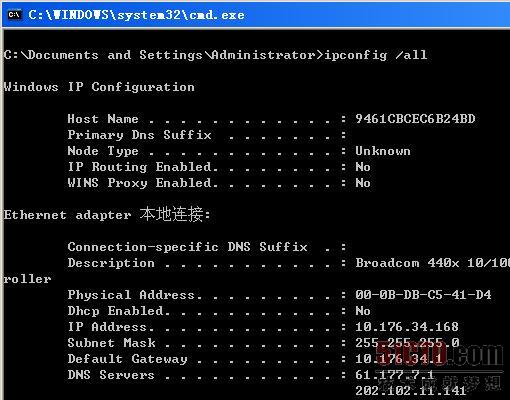
Task: Click the subnet mask 255.255.255.0
Action: [x=407, y=343]
